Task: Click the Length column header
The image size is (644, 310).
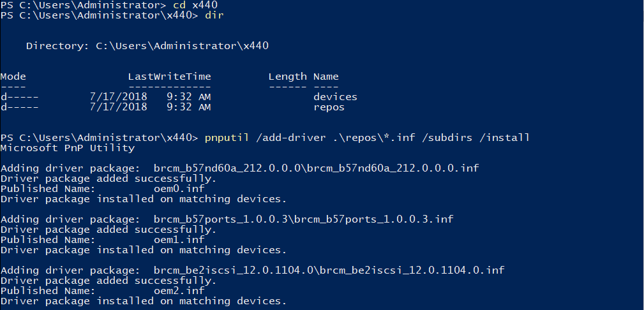Action: (x=287, y=77)
